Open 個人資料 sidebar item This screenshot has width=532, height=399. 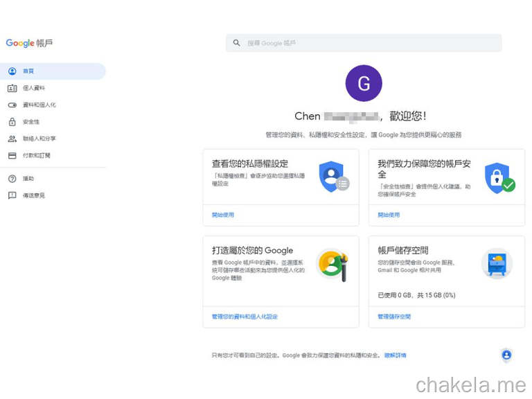(x=53, y=88)
